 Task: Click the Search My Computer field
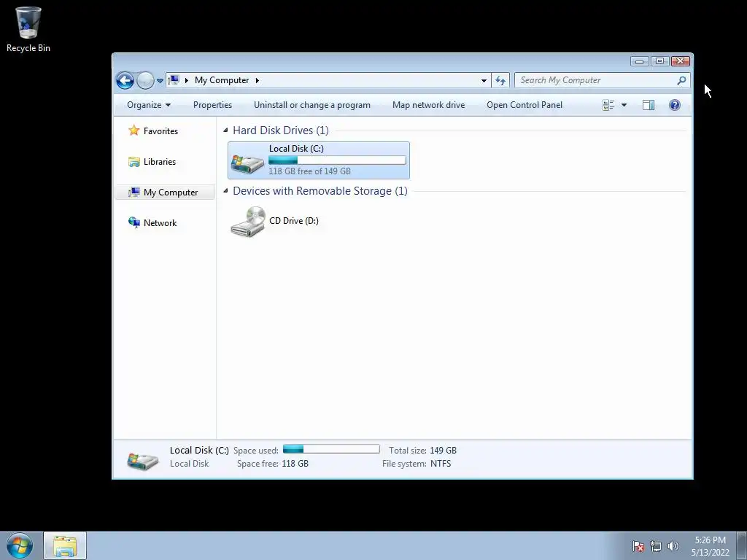pyautogui.click(x=602, y=80)
